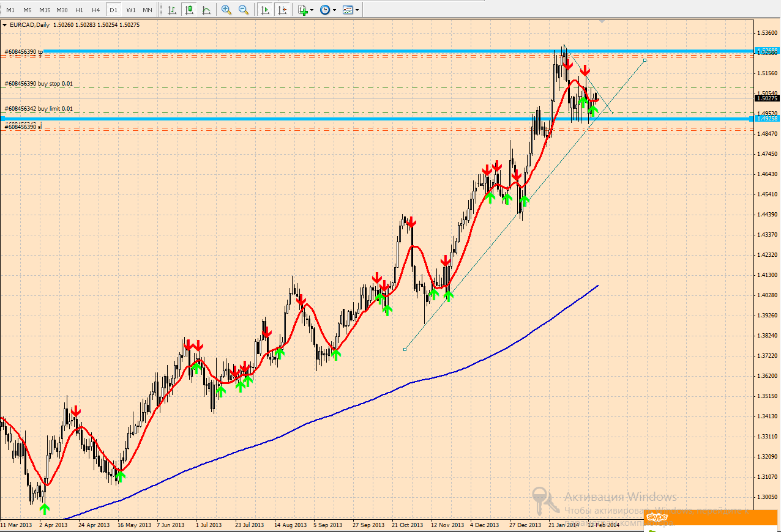Click the '5 Sep 2013' date label
Viewport: 781px width, 532px height.
329,525
